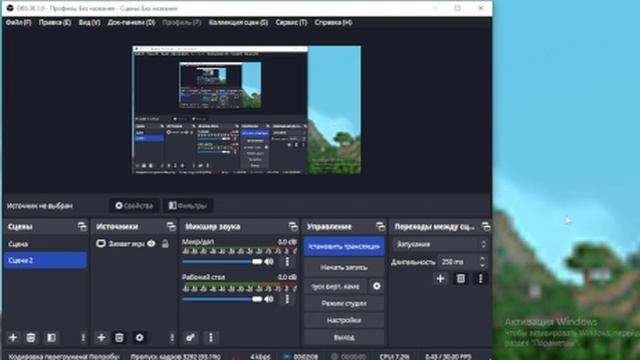Remove source with trash icon in Источники
Viewport: 640px width, 360px height.
(x=119, y=338)
